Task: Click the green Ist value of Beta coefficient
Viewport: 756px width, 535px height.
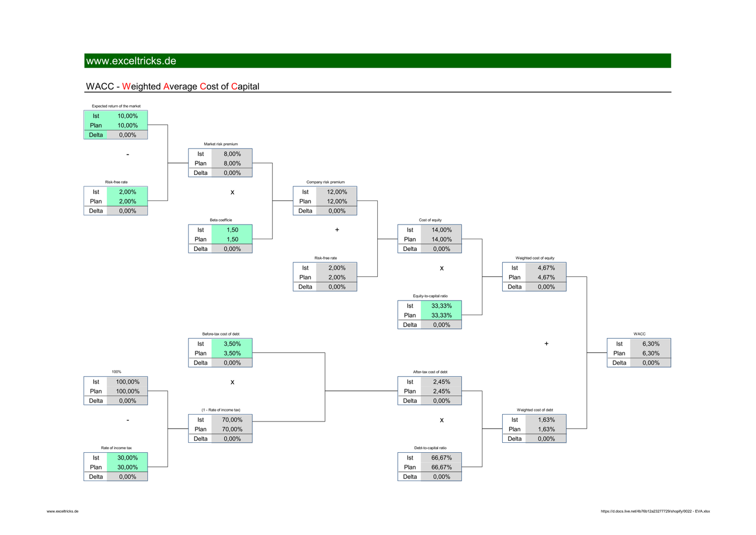Action: [232, 230]
